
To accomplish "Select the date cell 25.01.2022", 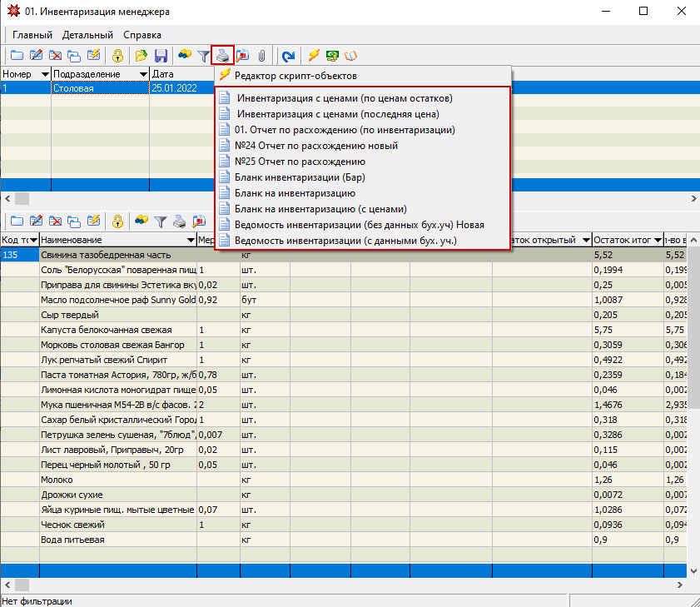I will pos(181,88).
